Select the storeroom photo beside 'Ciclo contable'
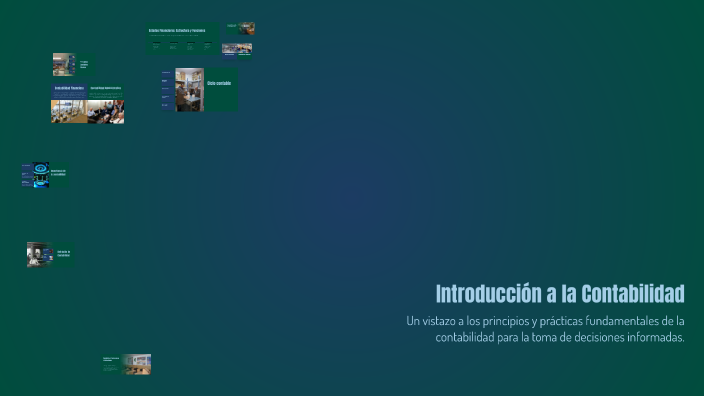 (189, 89)
